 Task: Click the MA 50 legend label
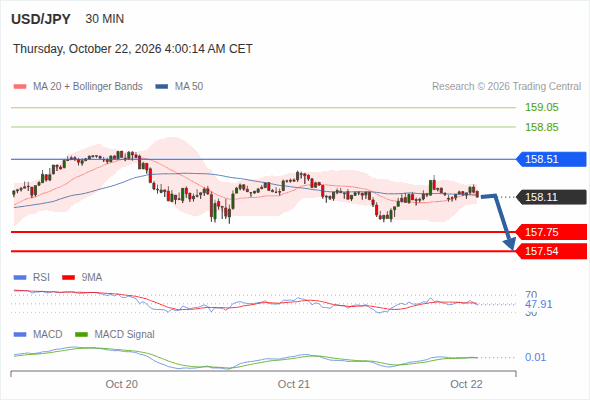tap(189, 87)
